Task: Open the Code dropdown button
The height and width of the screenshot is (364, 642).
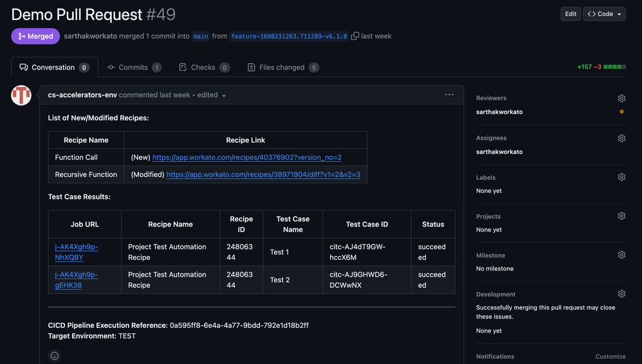Action: click(x=604, y=14)
